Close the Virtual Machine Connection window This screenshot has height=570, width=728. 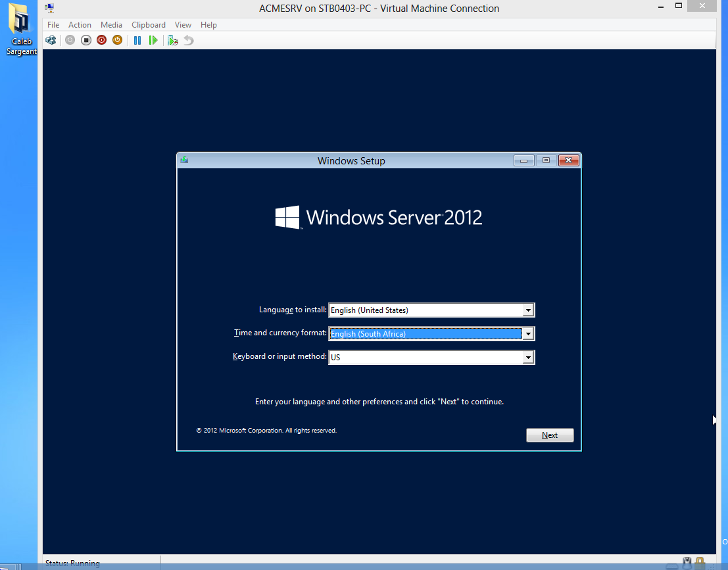point(702,6)
